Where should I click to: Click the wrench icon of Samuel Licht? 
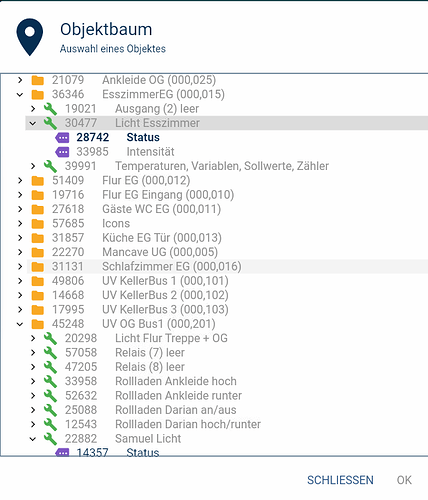click(50, 439)
